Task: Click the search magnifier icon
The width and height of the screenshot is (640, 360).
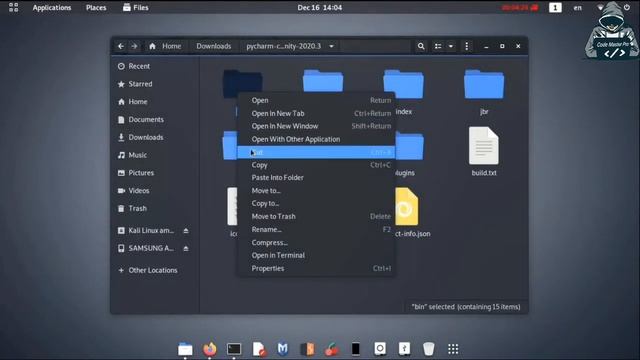Action: (421, 46)
